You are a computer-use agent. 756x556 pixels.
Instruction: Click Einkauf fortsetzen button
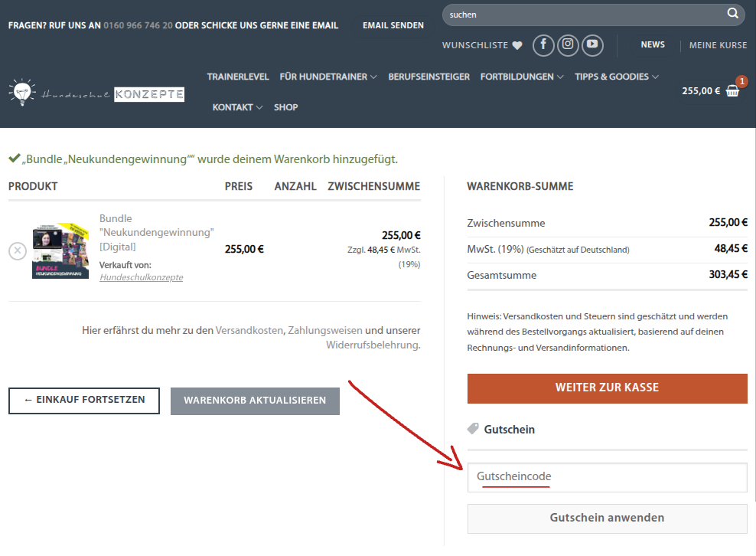coord(84,401)
